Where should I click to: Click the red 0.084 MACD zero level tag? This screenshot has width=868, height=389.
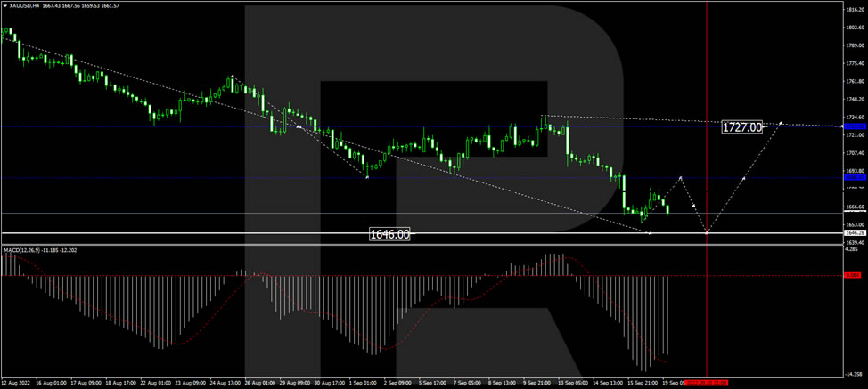coord(854,275)
